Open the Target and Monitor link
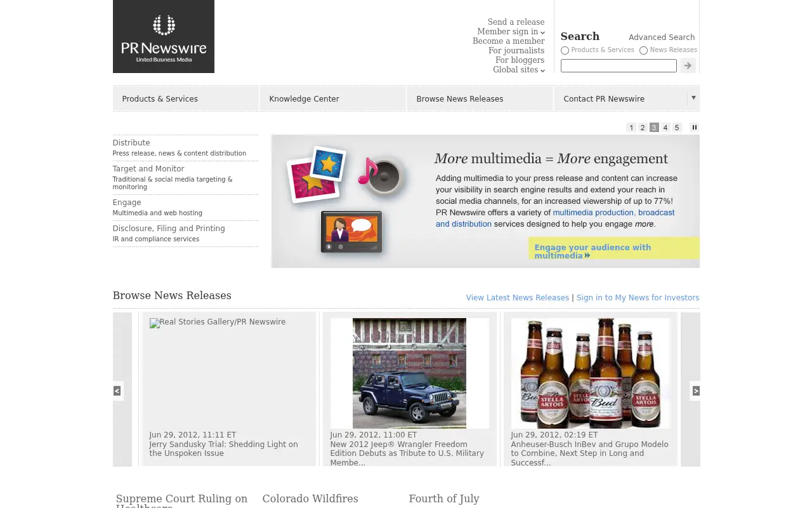The width and height of the screenshot is (812, 508). (x=148, y=169)
